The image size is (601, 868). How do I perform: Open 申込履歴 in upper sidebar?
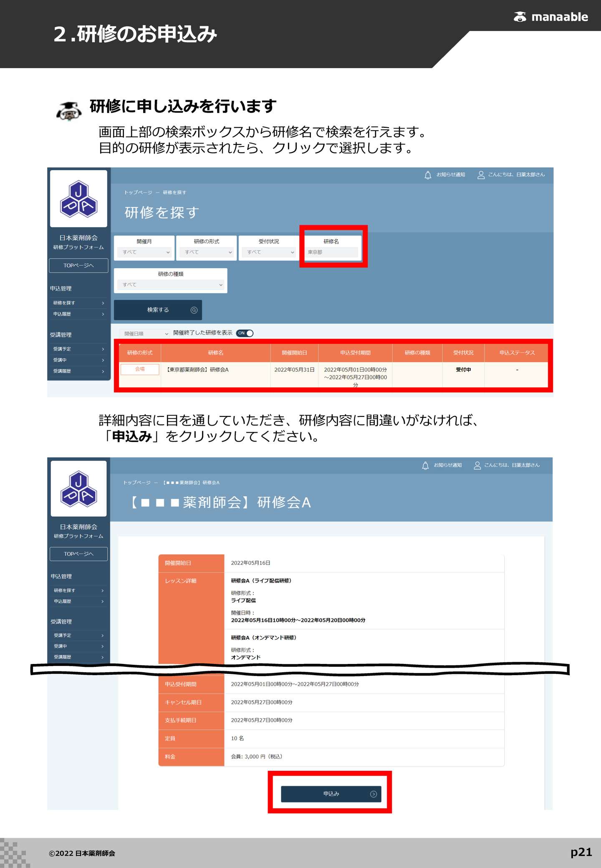(x=78, y=314)
